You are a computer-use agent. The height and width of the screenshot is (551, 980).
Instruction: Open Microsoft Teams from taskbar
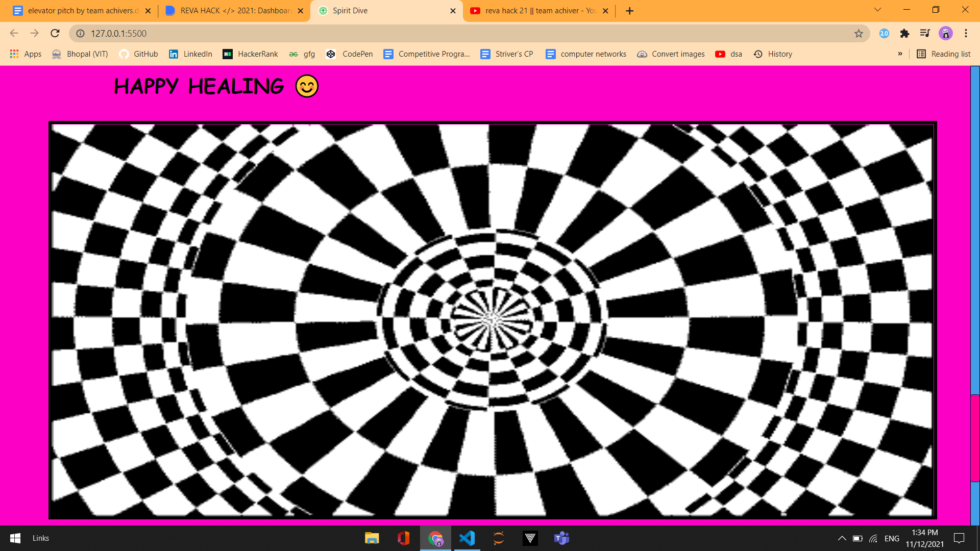(561, 538)
